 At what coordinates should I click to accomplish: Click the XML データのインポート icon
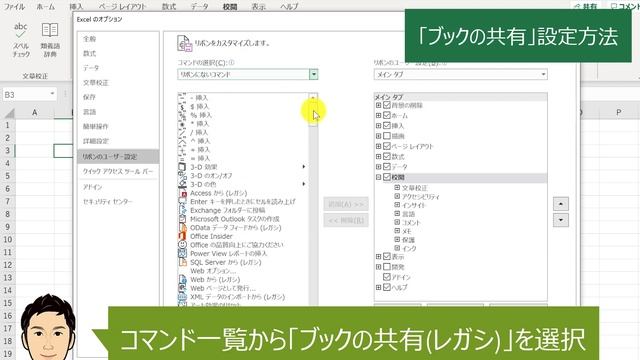(x=182, y=297)
